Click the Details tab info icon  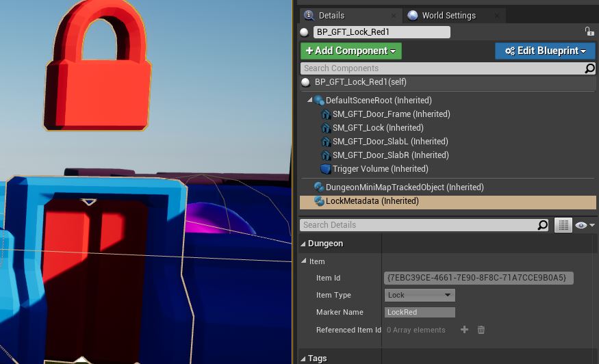(309, 15)
